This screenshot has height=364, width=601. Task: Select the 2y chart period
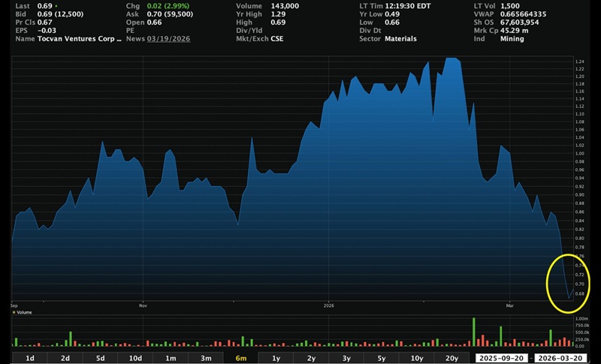[x=310, y=358]
